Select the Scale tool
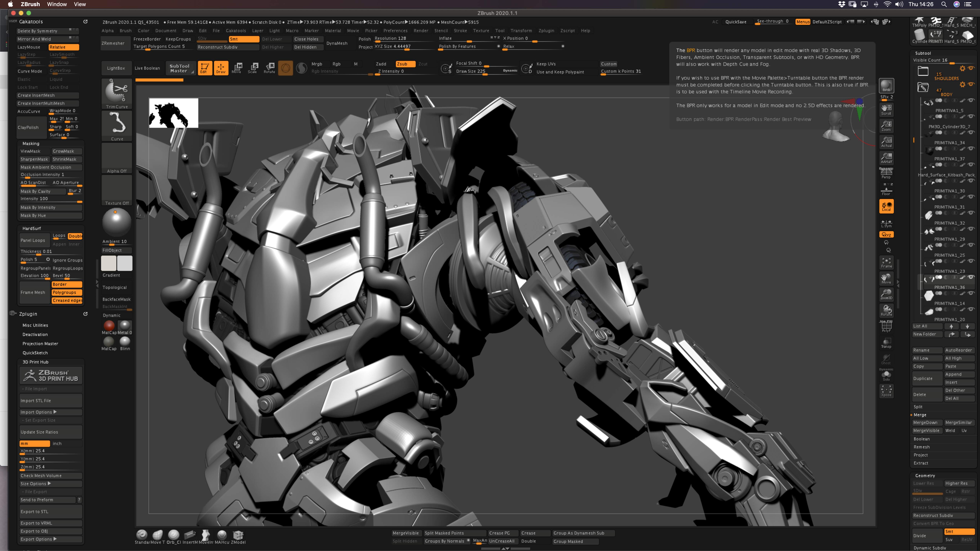The height and width of the screenshot is (551, 980). point(253,68)
